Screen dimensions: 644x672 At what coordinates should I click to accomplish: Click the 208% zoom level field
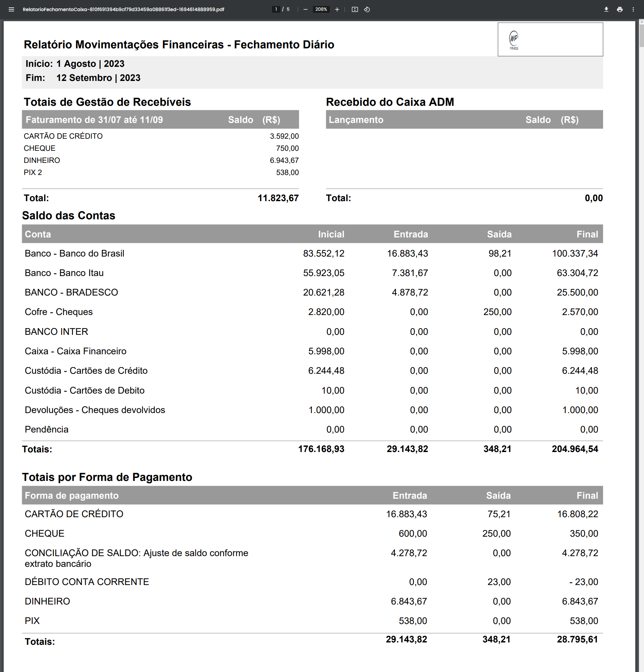coord(321,9)
